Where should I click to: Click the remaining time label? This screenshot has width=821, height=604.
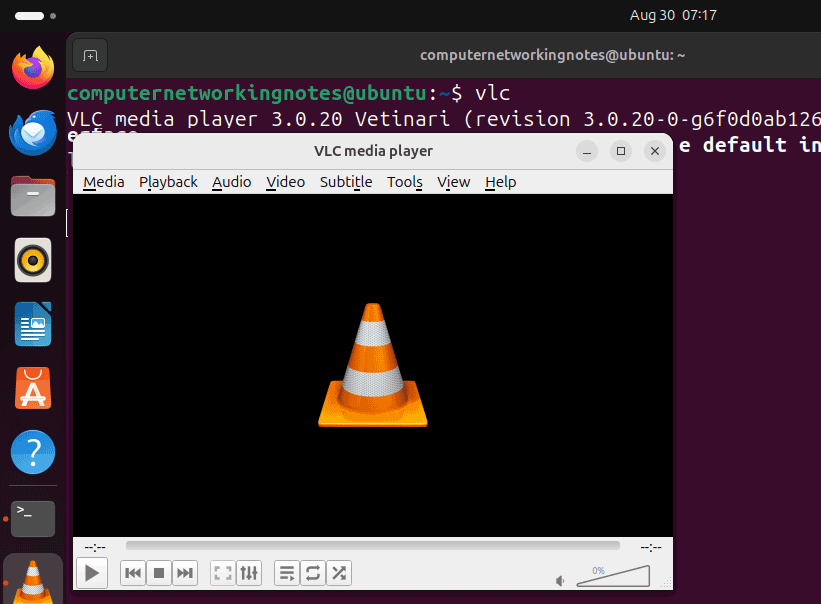651,547
